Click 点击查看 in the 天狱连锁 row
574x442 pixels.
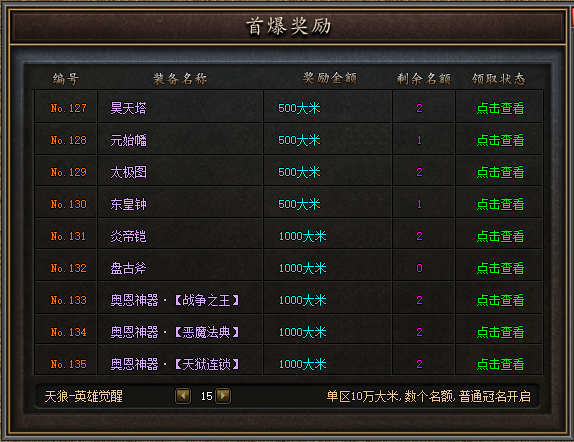tap(500, 364)
